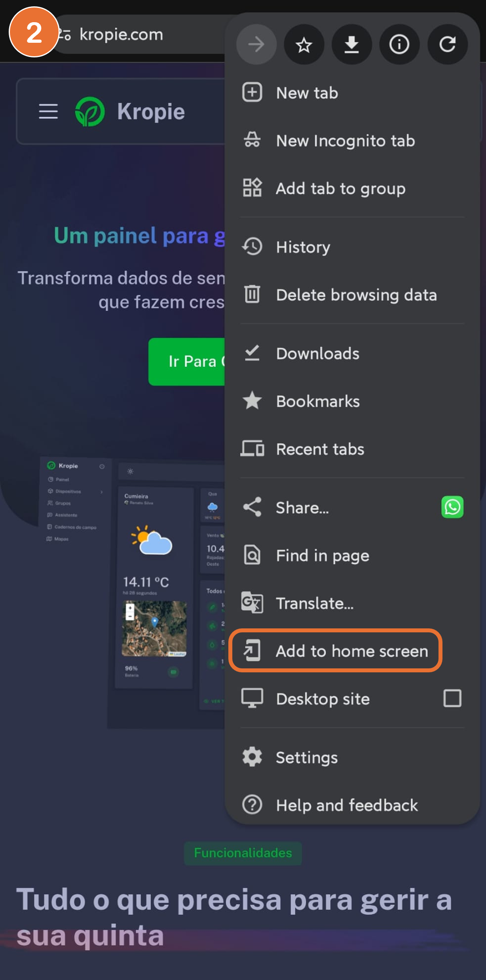This screenshot has height=980, width=486.
Task: Click the download page icon
Action: click(351, 44)
